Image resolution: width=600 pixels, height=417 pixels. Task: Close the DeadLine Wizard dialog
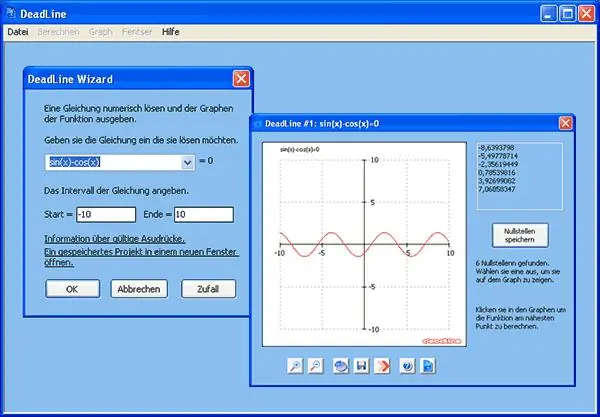241,79
